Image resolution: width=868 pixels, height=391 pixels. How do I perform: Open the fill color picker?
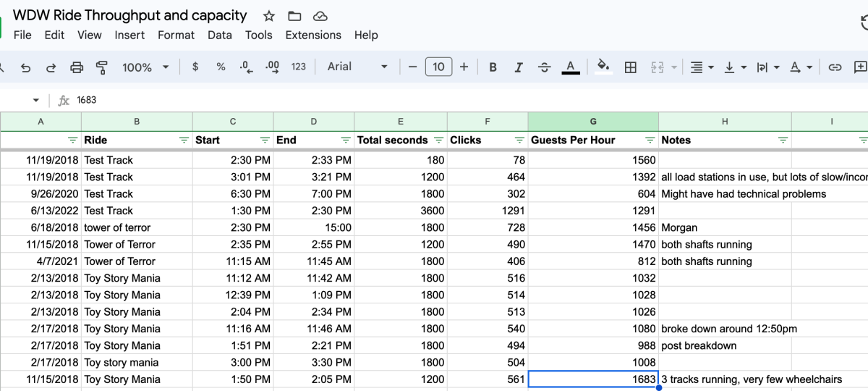tap(602, 67)
